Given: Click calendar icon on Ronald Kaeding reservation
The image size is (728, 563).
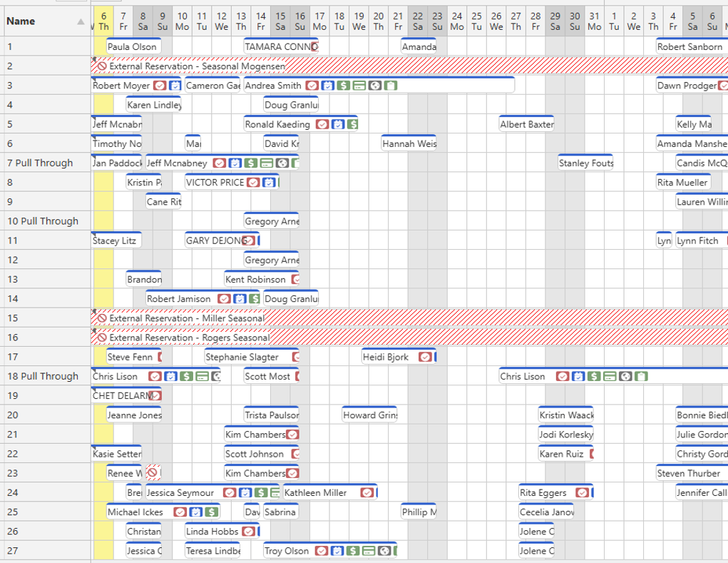Looking at the screenshot, I should coord(337,124).
